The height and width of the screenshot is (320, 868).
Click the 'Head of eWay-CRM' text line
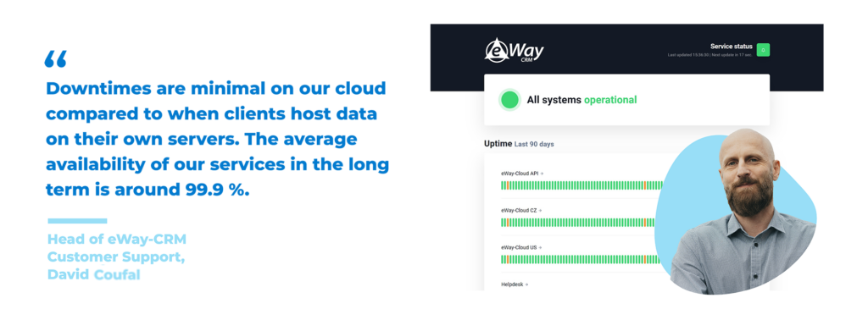tap(117, 240)
